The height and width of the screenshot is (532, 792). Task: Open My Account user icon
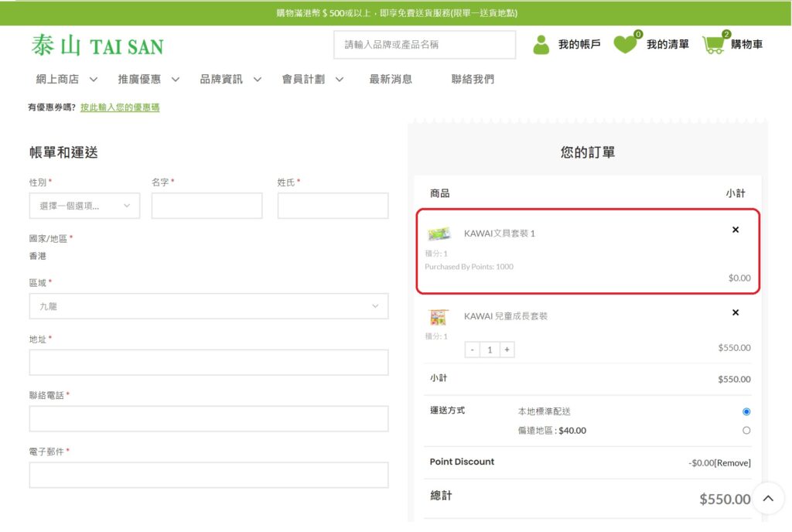pyautogui.click(x=541, y=44)
